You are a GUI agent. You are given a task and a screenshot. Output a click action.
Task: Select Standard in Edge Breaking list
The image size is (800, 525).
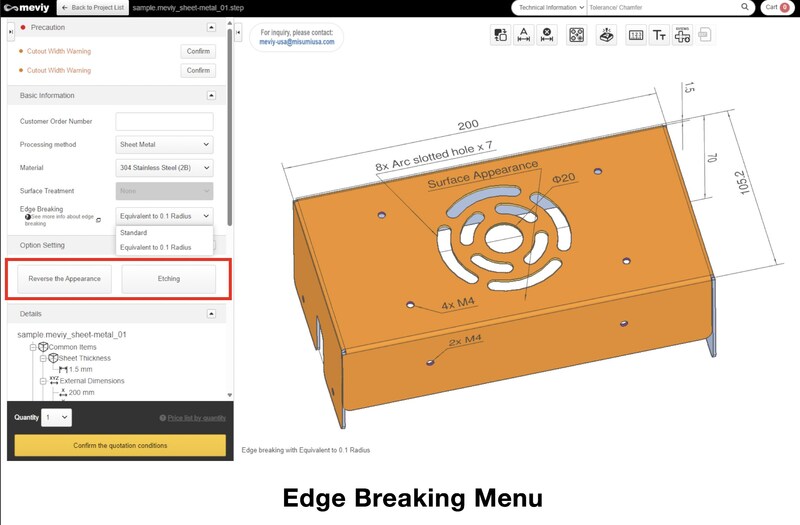pyautogui.click(x=134, y=233)
